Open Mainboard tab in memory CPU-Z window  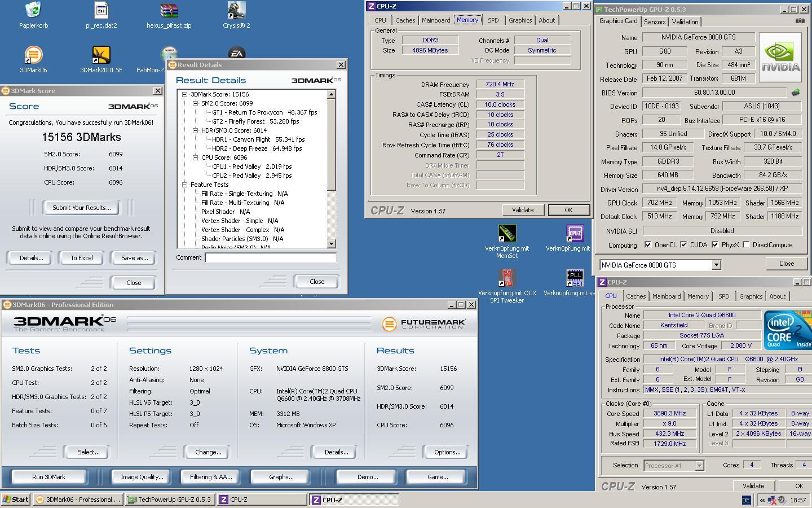436,20
